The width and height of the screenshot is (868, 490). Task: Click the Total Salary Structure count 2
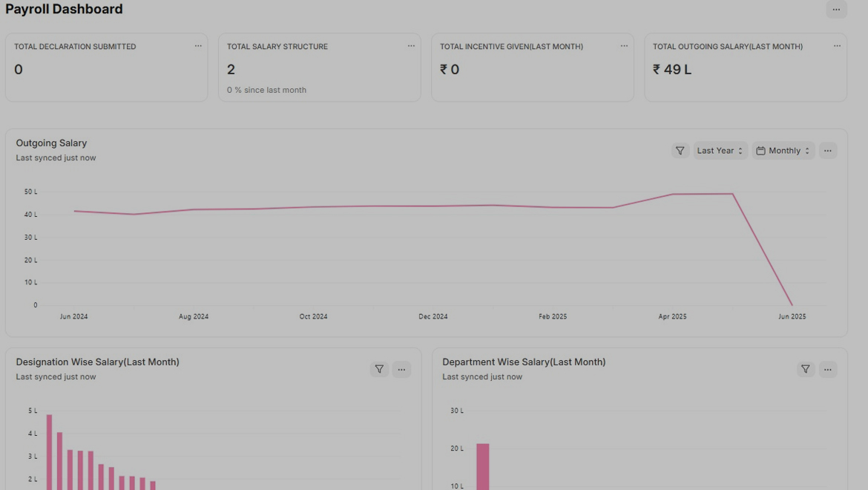[231, 70]
